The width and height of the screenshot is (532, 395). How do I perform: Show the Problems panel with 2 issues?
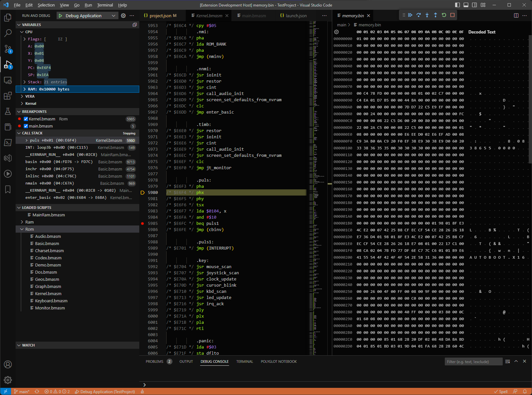point(155,361)
